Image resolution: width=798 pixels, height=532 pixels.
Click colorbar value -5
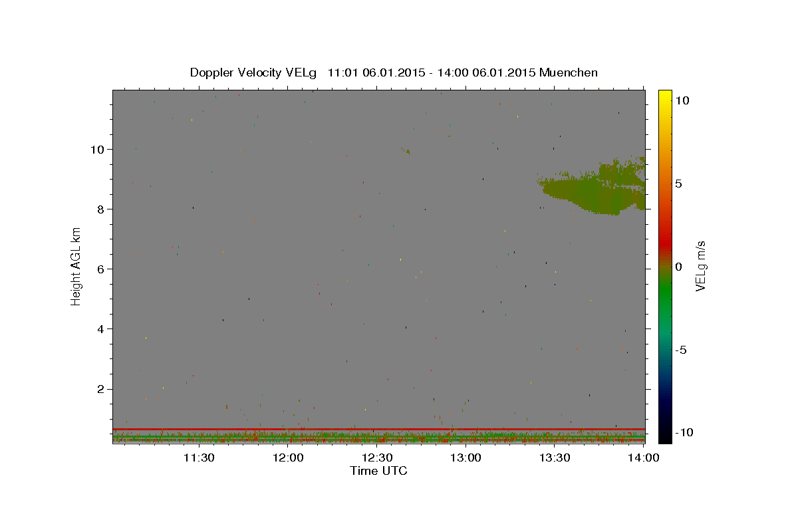click(682, 350)
